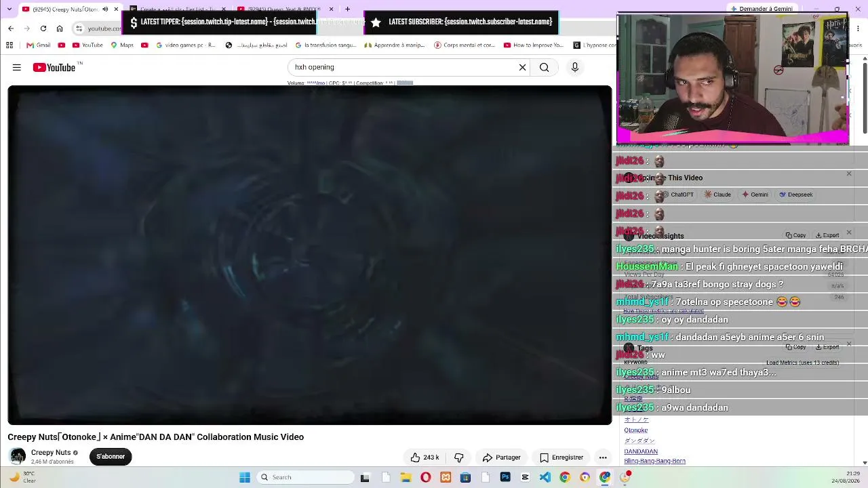The width and height of the screenshot is (868, 488).
Task: Open CapCut from the taskbar
Action: (x=525, y=477)
